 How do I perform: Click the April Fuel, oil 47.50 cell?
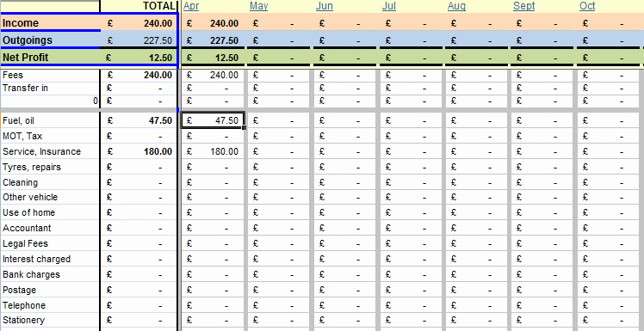[x=213, y=120]
